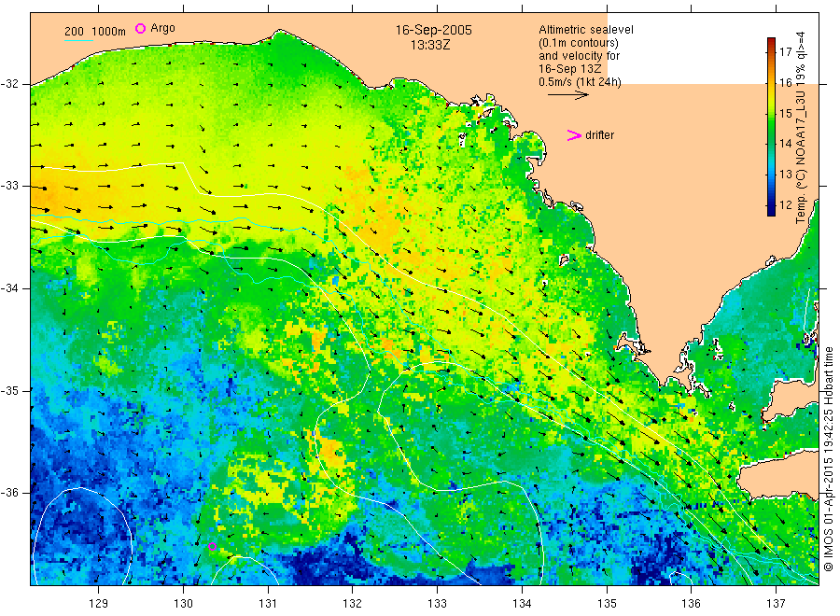Click the cyan line under the 200 label
This screenshot has height=616, width=840.
(x=78, y=40)
